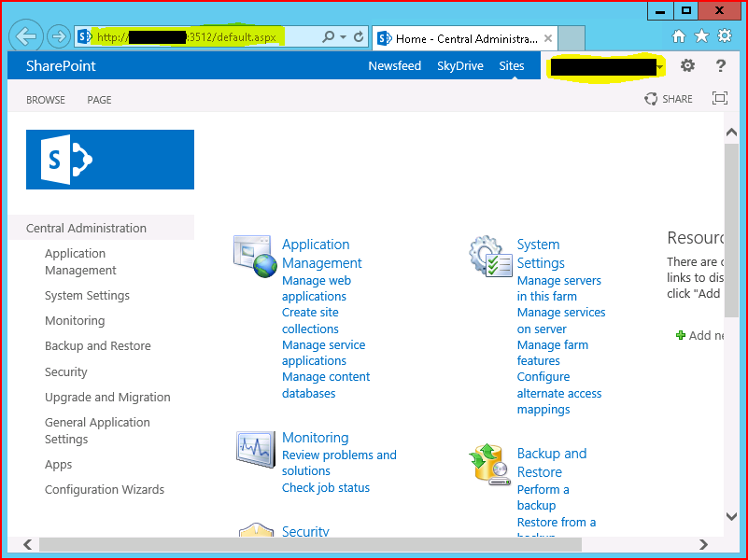Click Manage services on server link

561,320
